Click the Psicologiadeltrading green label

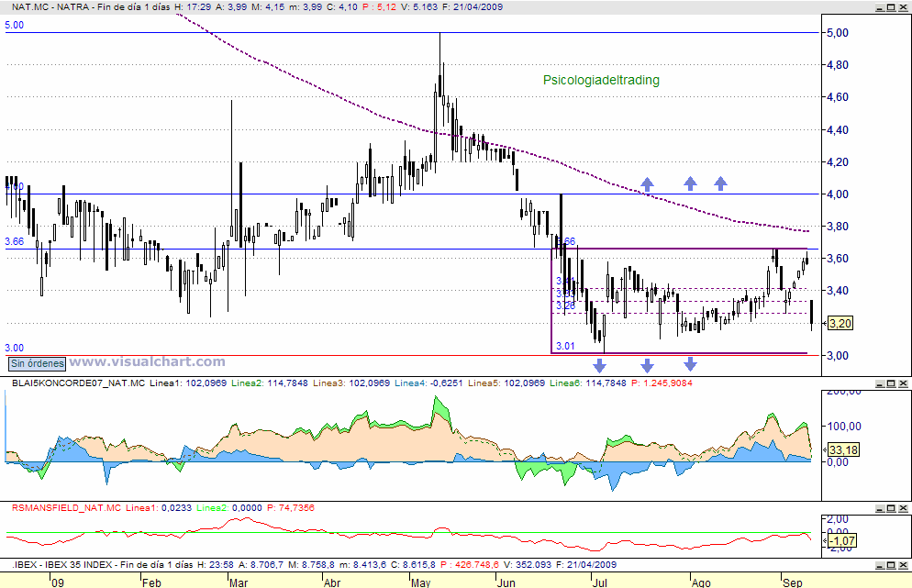pyautogui.click(x=601, y=80)
